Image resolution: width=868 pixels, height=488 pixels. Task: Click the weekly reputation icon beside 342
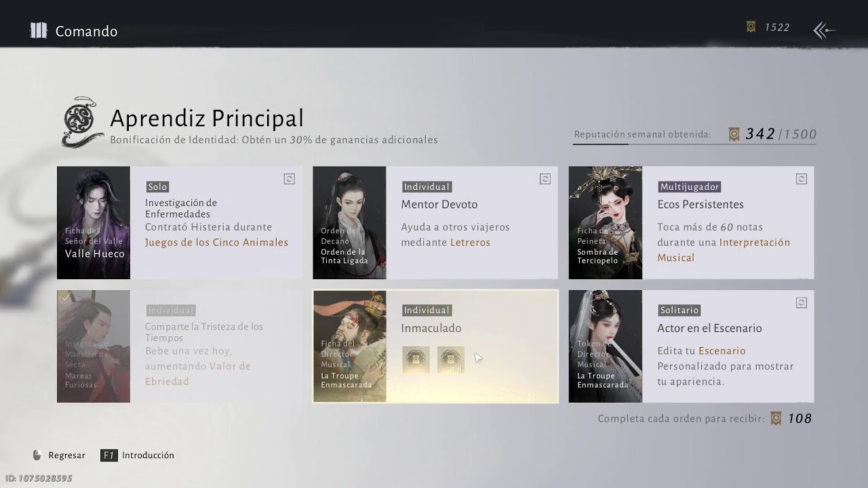coord(734,134)
